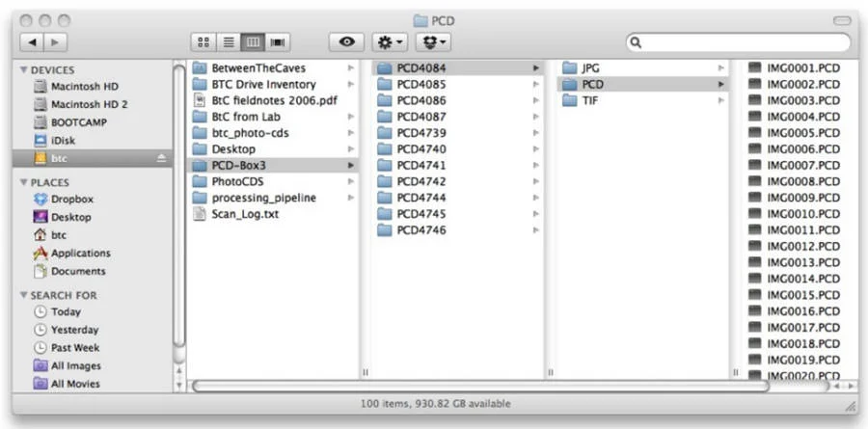The height and width of the screenshot is (429, 868).
Task: Collapse the PLACES section
Action: pos(23,182)
